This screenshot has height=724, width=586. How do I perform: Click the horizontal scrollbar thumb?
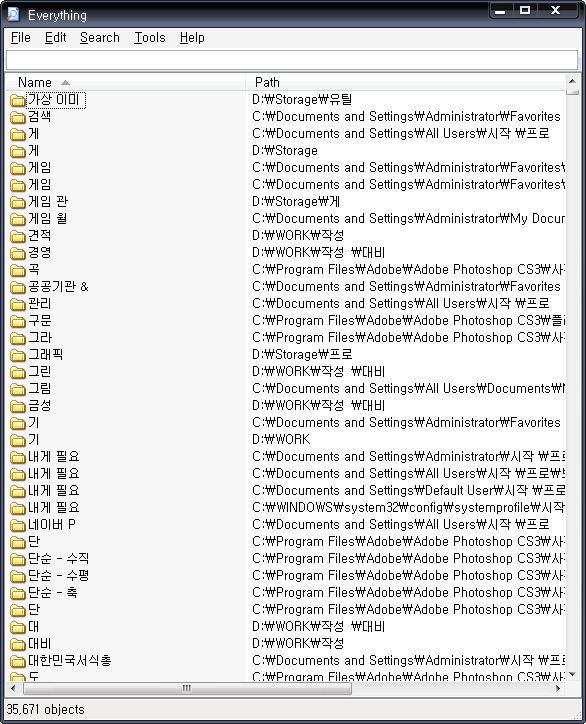(x=187, y=688)
